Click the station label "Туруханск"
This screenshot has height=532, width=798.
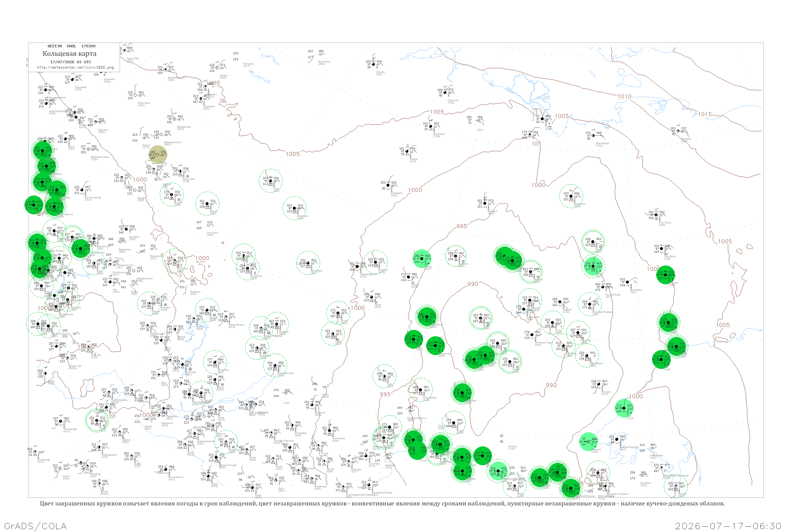tap(209, 107)
